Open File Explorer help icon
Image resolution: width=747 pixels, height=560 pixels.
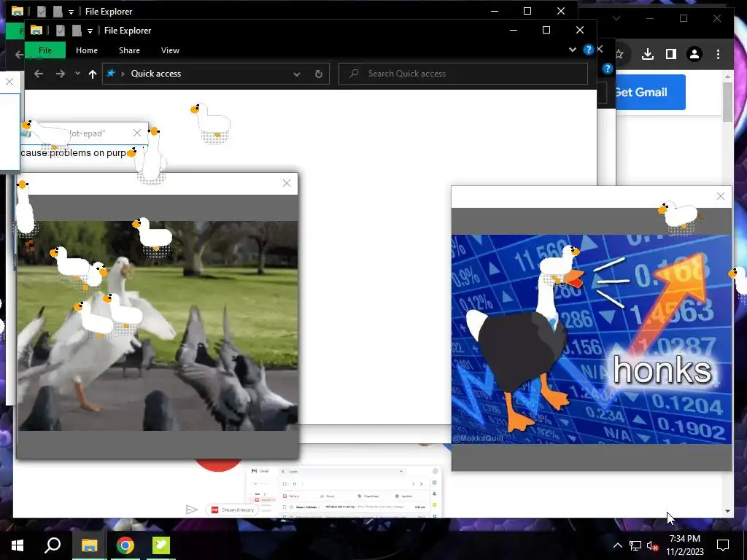click(x=589, y=50)
